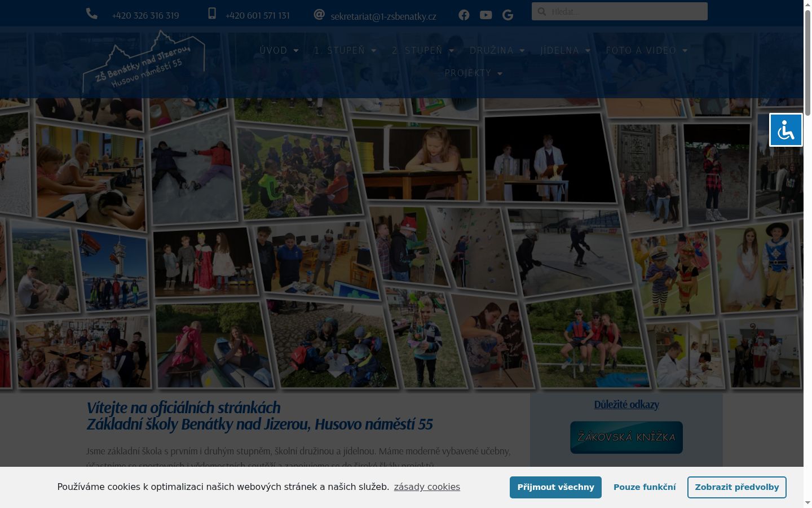
Task: Call the number +420 326 316 319
Action: click(x=145, y=16)
